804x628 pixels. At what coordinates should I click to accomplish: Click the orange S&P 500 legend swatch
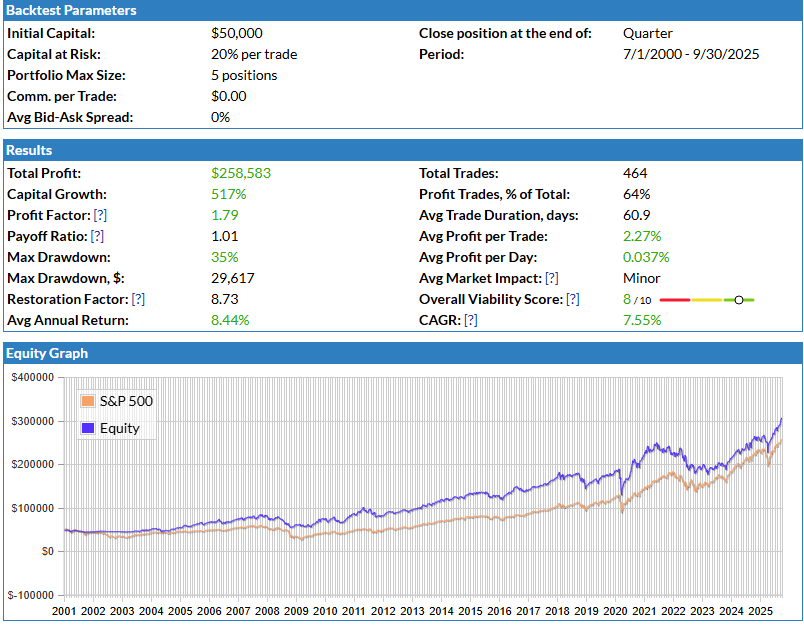coord(88,401)
